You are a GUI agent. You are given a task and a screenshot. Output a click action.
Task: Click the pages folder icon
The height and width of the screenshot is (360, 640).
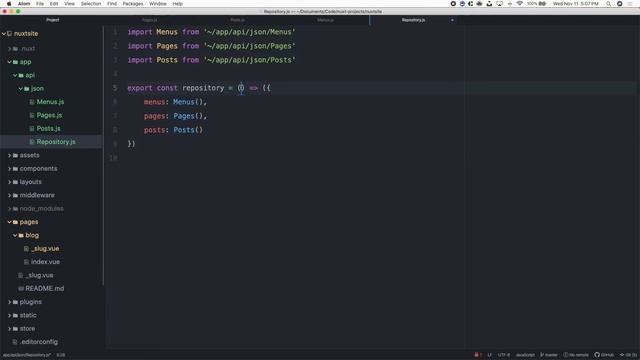pyautogui.click(x=15, y=222)
